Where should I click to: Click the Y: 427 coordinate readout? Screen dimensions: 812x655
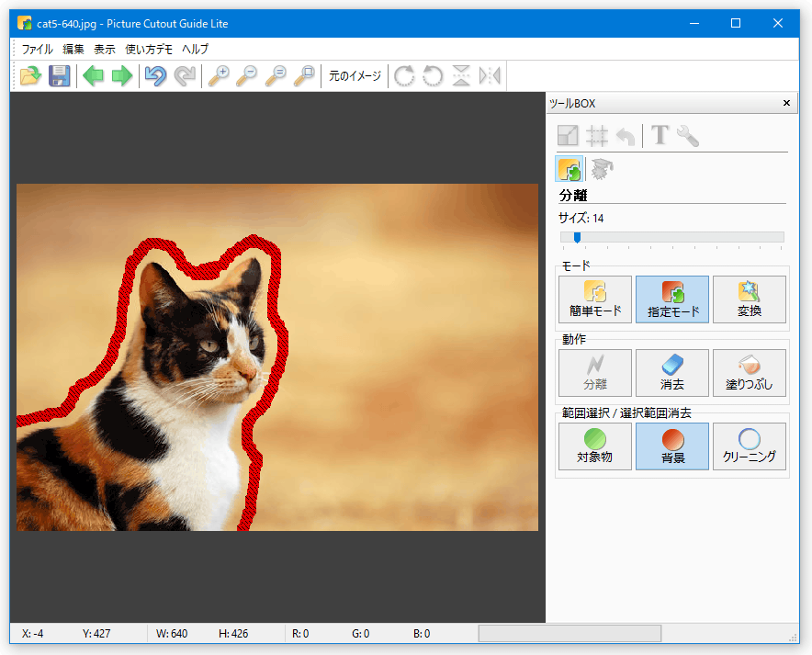point(96,634)
